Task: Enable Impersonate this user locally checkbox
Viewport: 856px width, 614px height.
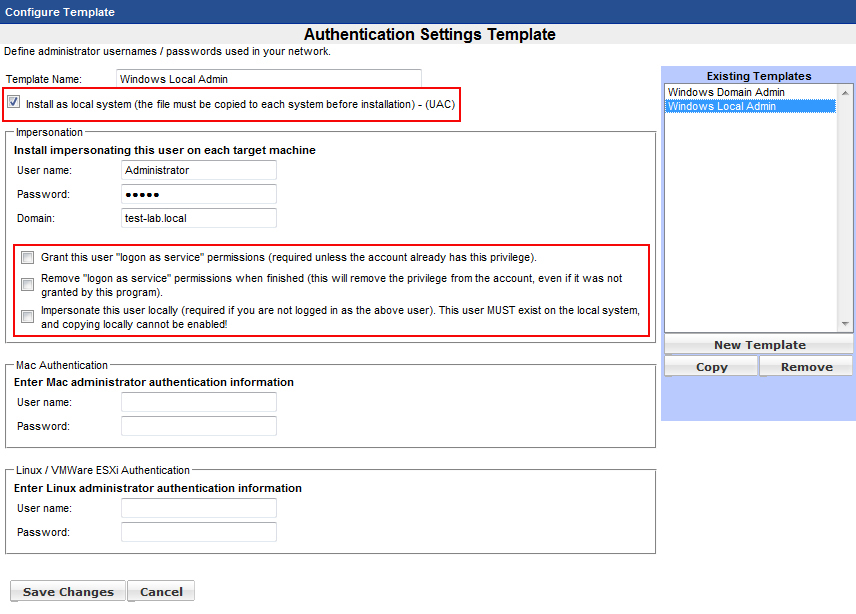Action: click(28, 316)
